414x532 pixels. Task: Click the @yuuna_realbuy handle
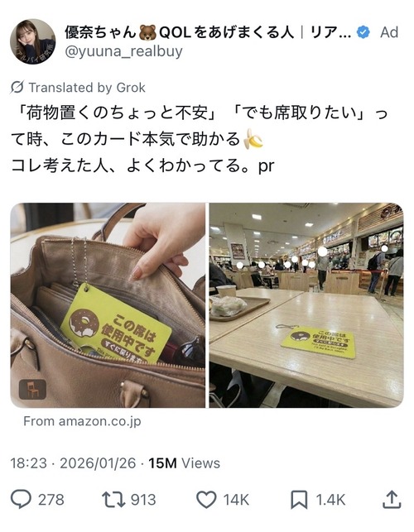pos(123,51)
